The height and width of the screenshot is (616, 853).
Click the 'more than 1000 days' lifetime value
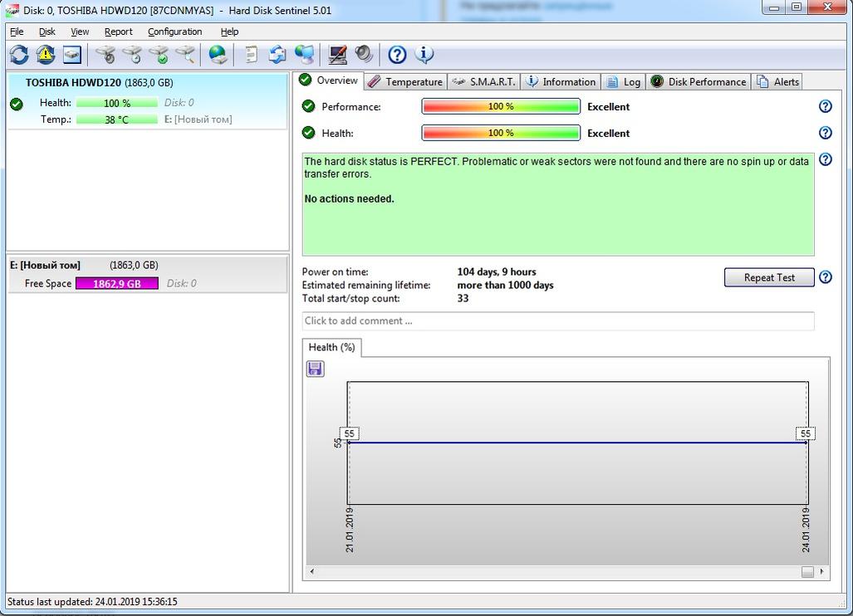[505, 285]
